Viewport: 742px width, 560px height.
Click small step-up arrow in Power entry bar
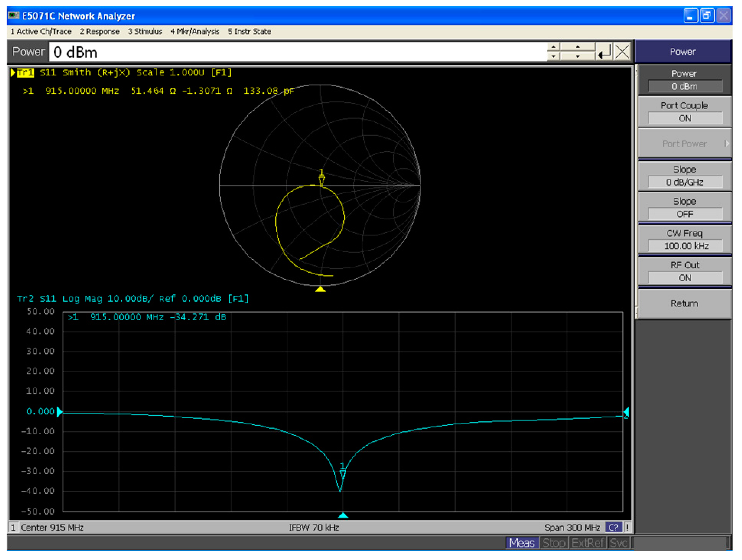click(x=553, y=47)
